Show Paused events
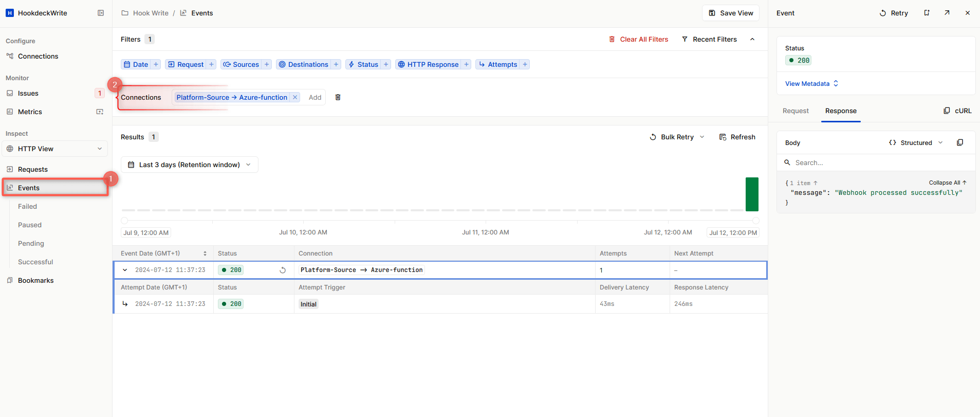 pos(30,225)
